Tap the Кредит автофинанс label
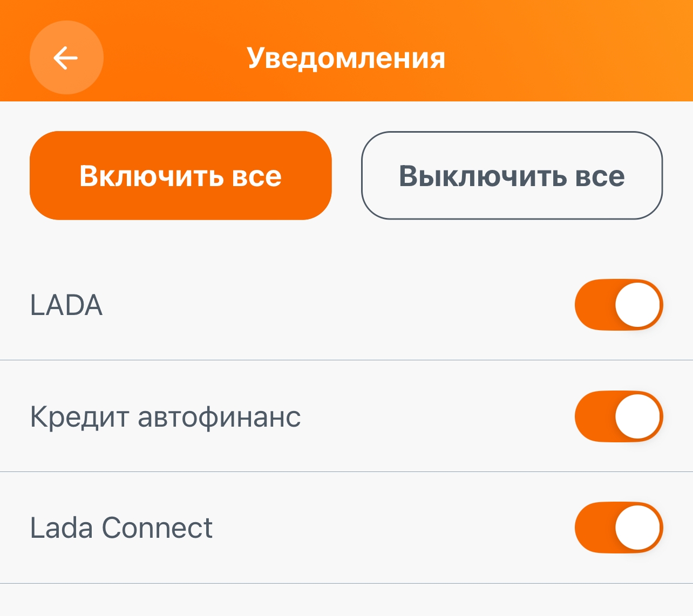This screenshot has height=616, width=693. 165,417
